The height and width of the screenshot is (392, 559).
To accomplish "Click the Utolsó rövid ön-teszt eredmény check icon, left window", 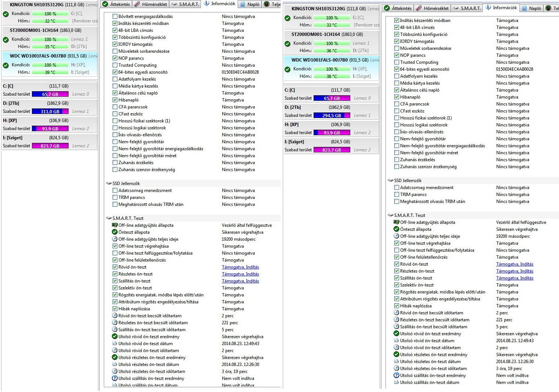I will tap(115, 336).
